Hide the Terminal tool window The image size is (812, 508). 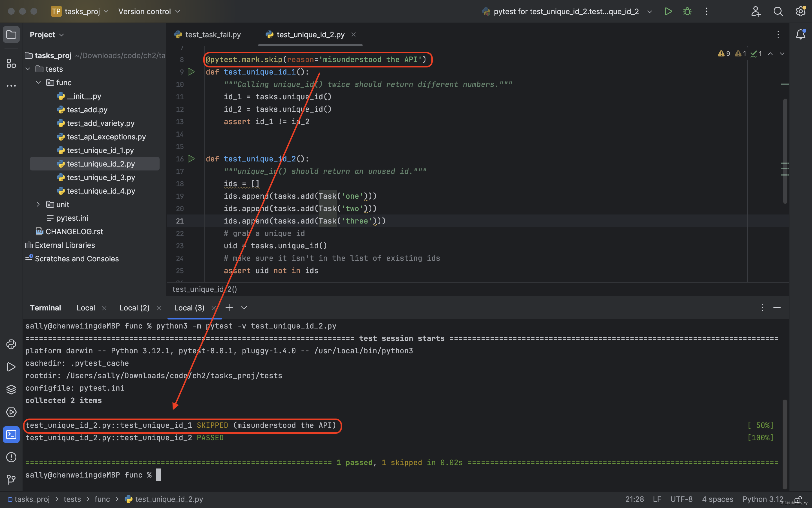777,308
